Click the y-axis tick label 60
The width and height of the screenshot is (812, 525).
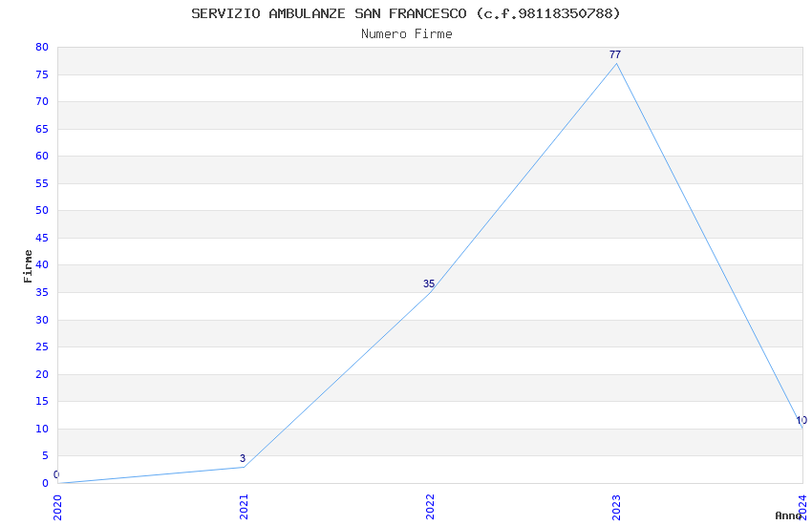(x=42, y=156)
